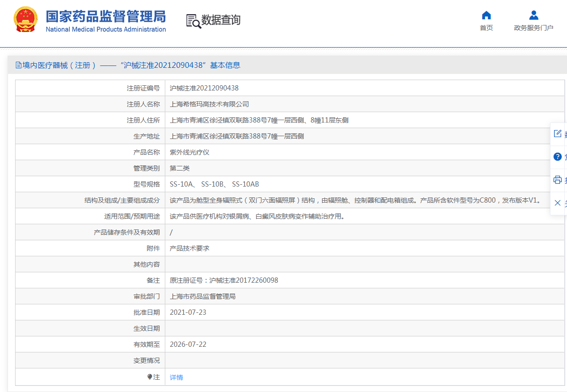
Task: Click the 管理类别 row label
Action: pyautogui.click(x=146, y=168)
